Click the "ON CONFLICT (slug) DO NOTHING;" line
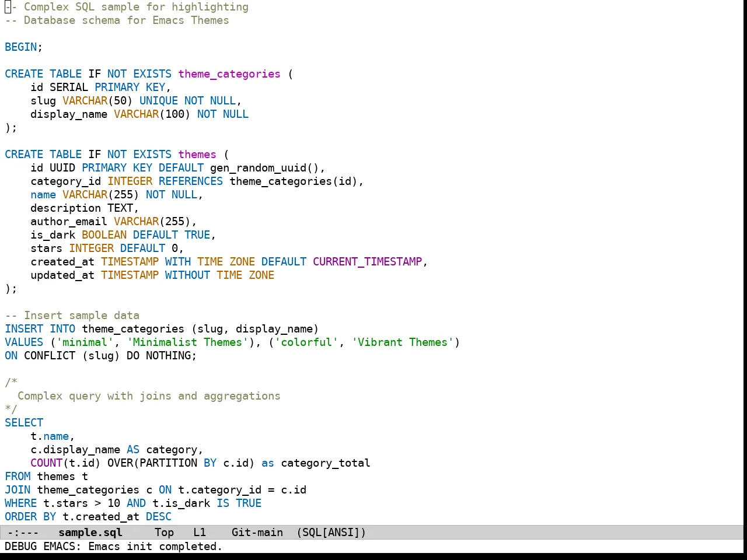747x560 pixels. (x=100, y=355)
